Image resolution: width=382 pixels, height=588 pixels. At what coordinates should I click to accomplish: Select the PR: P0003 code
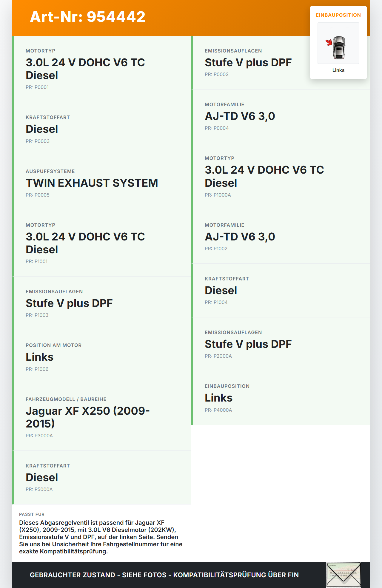pyautogui.click(x=37, y=141)
